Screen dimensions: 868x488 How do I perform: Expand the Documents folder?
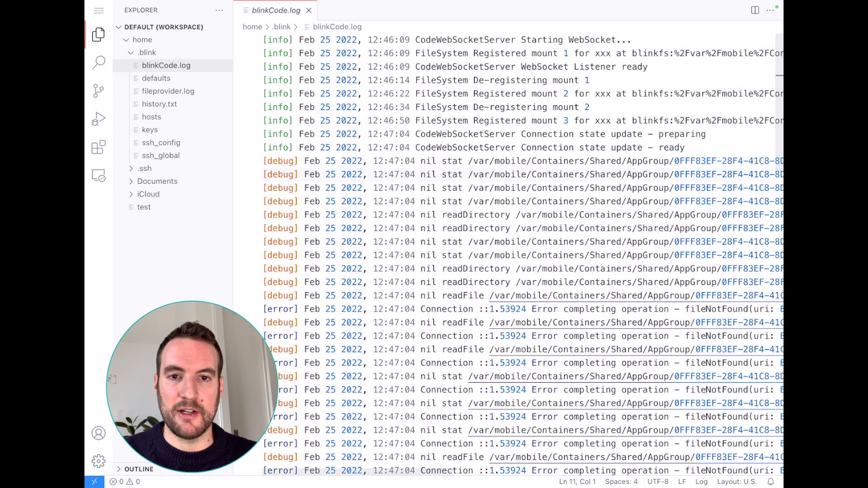157,181
